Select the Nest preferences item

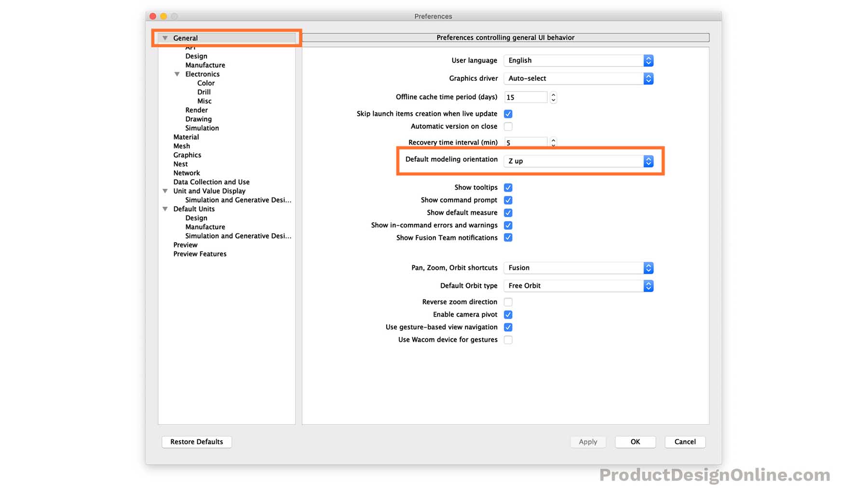point(180,164)
